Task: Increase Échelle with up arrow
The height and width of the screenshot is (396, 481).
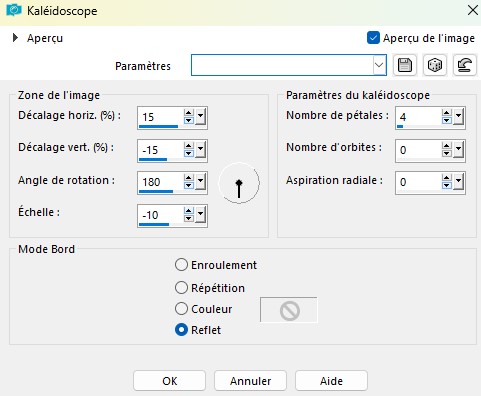Action: click(x=189, y=211)
